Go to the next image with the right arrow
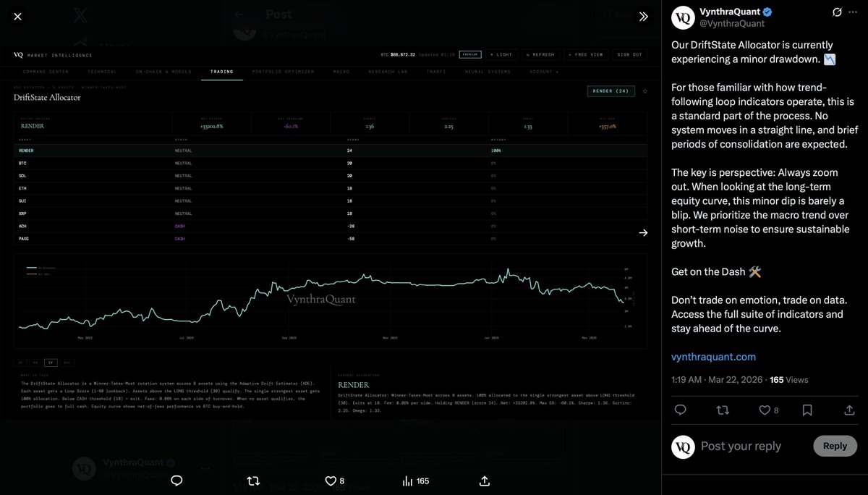 point(644,232)
